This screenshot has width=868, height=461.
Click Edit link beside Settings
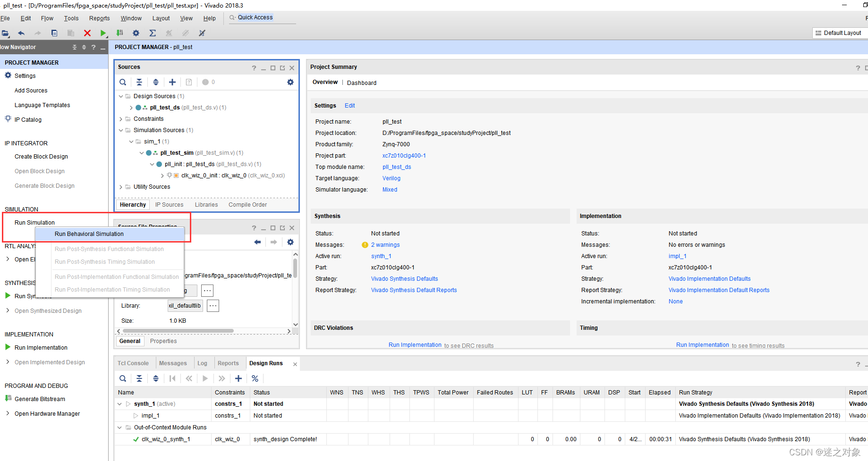pyautogui.click(x=349, y=106)
